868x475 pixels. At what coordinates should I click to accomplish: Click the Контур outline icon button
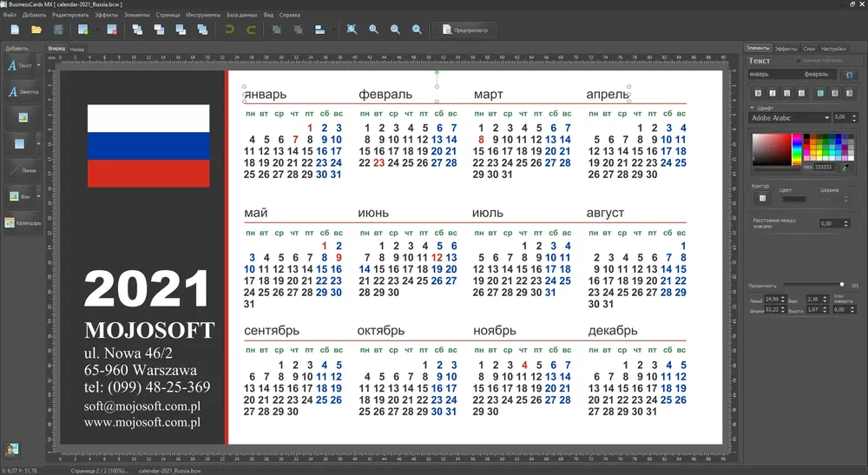point(762,198)
